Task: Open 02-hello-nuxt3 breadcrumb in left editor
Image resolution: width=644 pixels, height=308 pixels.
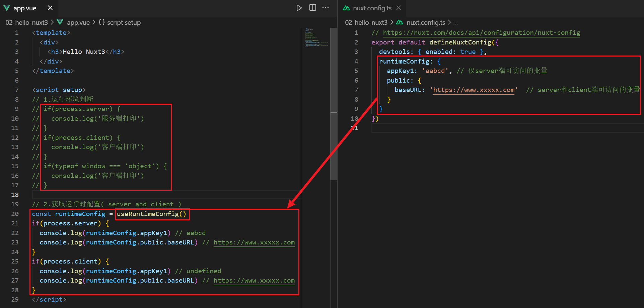Action: point(27,22)
